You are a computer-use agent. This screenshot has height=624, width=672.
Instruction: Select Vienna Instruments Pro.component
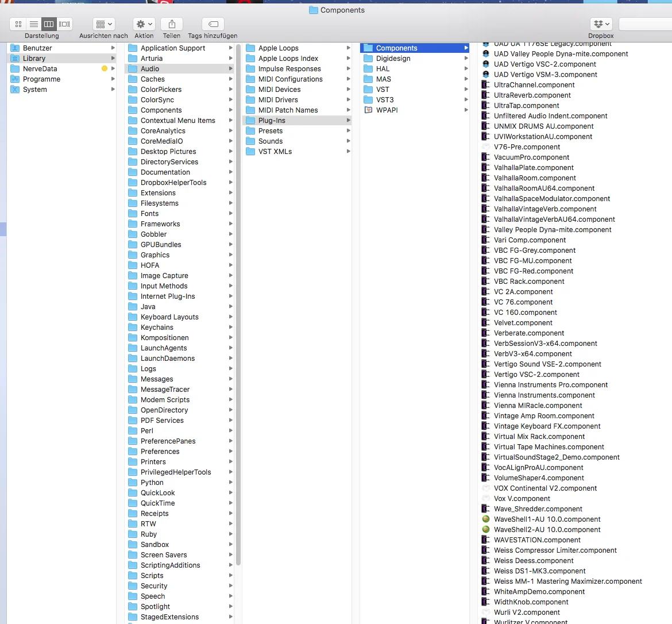point(551,385)
